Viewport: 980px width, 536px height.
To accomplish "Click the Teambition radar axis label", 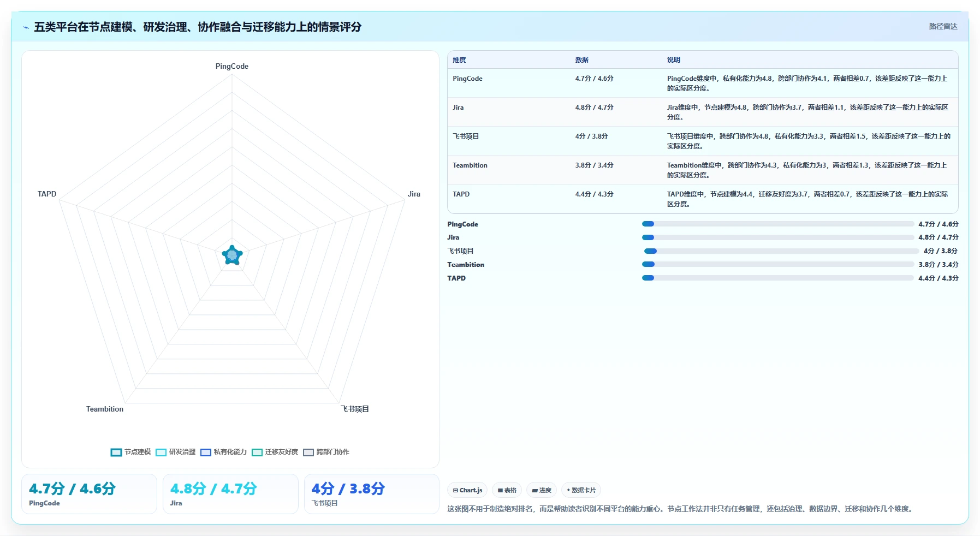I will click(105, 409).
